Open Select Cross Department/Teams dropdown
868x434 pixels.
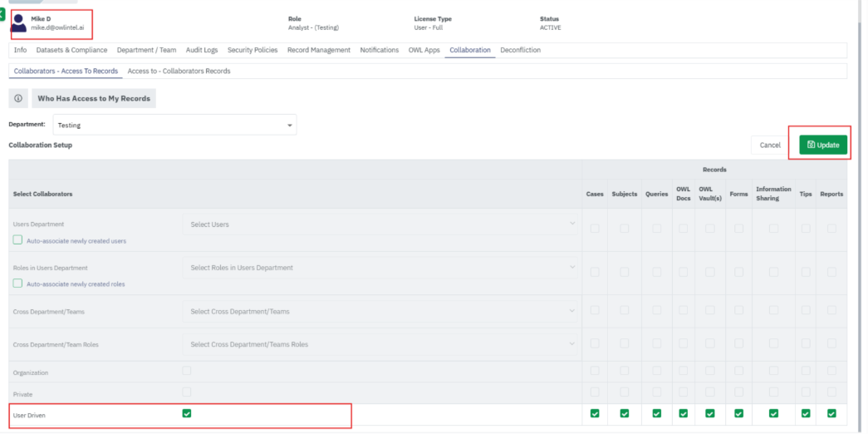coord(380,311)
